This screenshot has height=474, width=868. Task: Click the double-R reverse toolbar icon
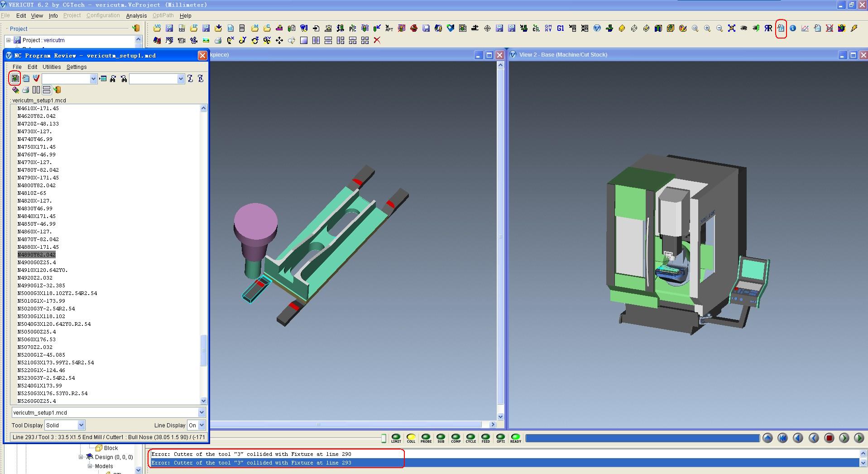(x=768, y=28)
